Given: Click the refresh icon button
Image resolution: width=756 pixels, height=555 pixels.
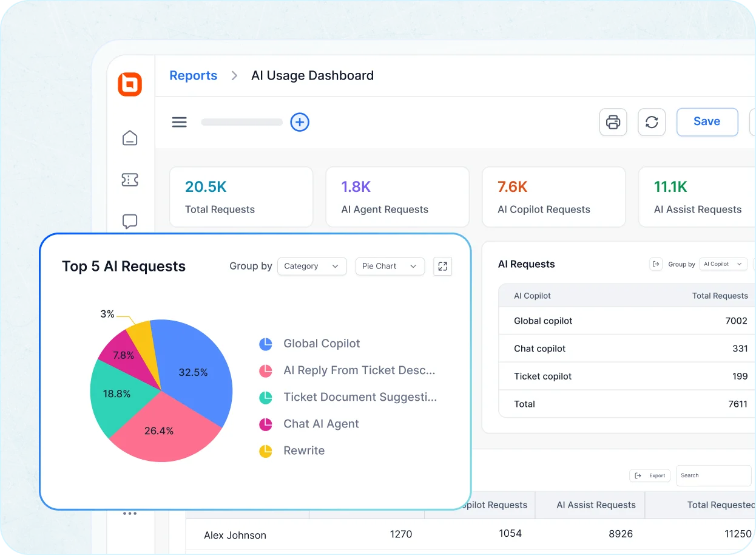Looking at the screenshot, I should (x=652, y=122).
